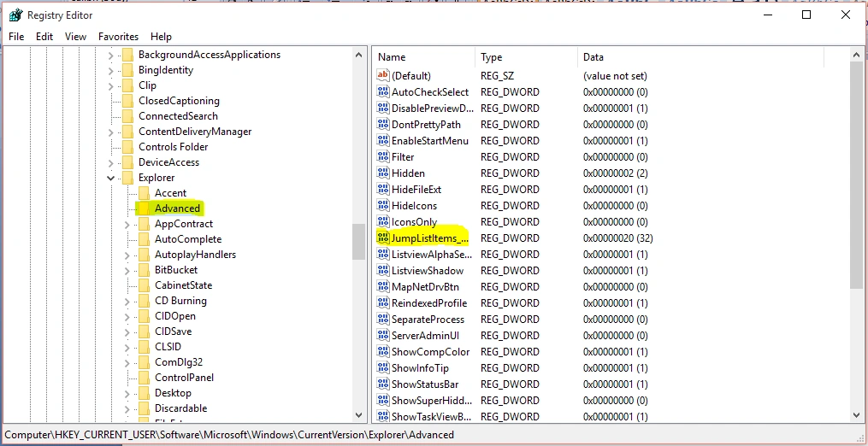The image size is (868, 446).
Task: Open the View menu
Action: 75,37
